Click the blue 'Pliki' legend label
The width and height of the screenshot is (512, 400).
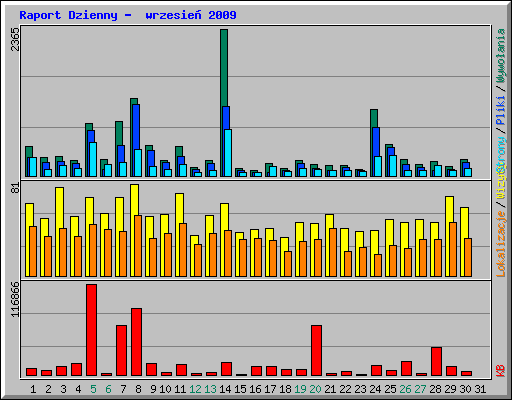point(501,110)
